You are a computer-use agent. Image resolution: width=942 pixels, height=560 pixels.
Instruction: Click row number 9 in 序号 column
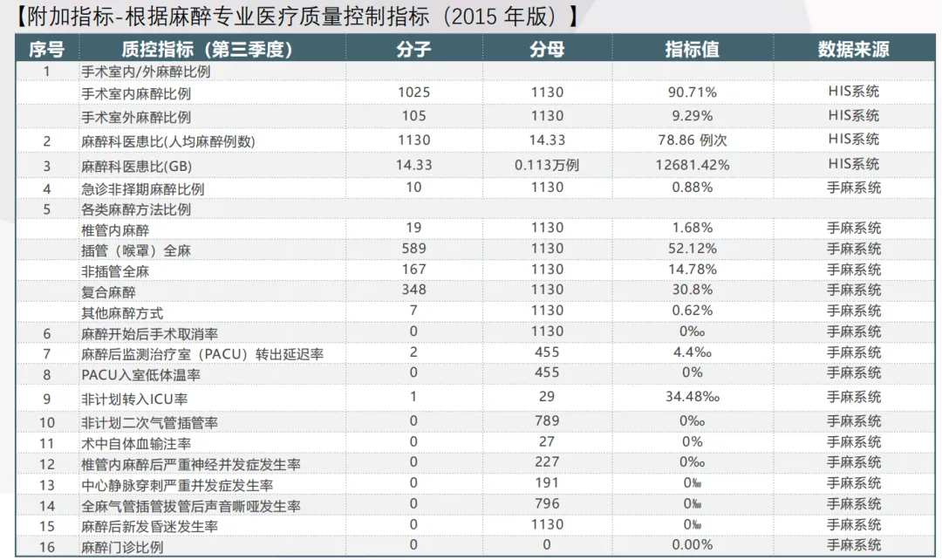[46, 399]
